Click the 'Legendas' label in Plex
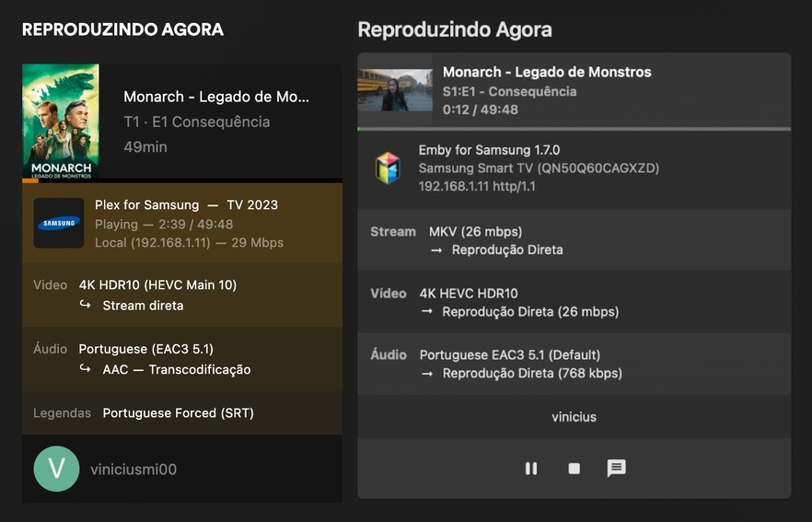This screenshot has width=812, height=522. click(x=63, y=413)
